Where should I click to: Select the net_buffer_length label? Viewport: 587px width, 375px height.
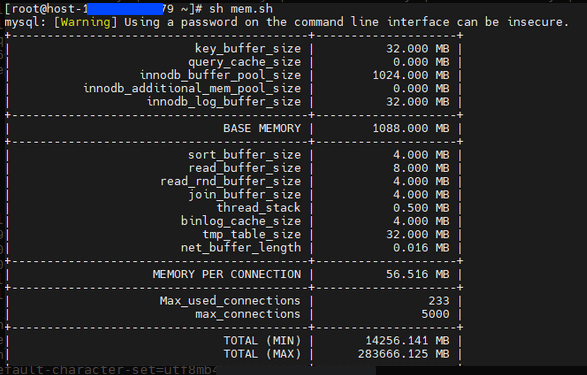click(241, 248)
